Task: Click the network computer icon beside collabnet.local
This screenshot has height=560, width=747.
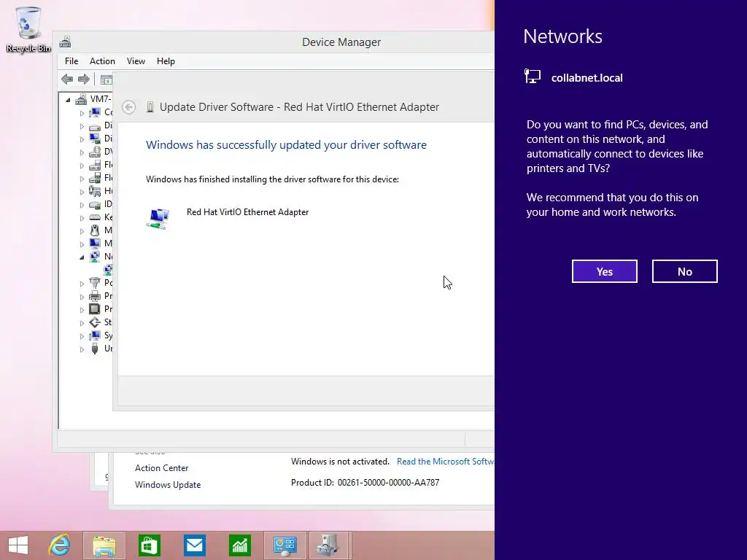Action: coord(532,77)
